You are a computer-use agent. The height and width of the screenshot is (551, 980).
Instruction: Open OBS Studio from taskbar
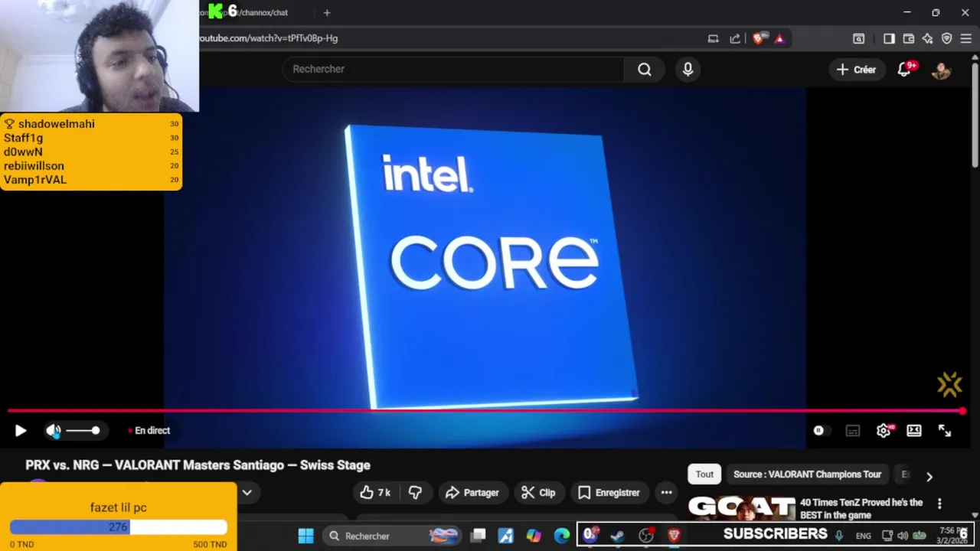click(x=645, y=536)
